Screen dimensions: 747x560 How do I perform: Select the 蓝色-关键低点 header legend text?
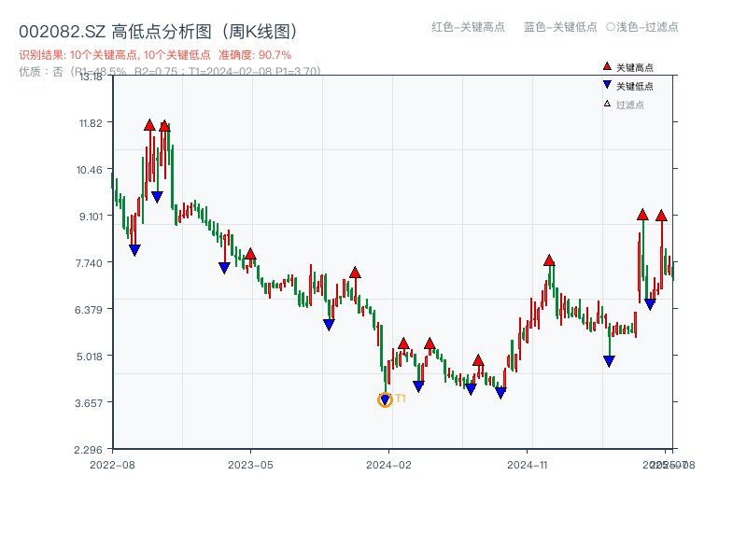coord(560,27)
